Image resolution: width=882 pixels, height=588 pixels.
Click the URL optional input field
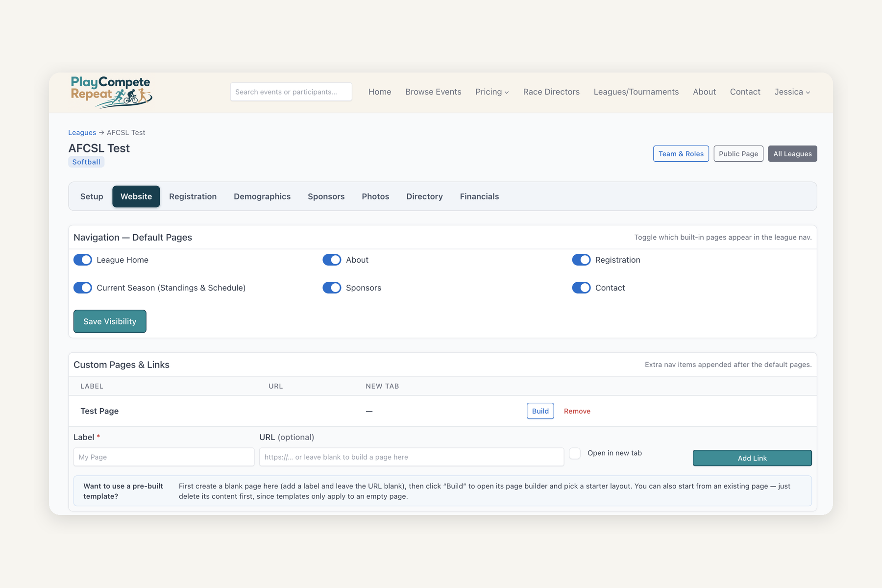pos(412,457)
